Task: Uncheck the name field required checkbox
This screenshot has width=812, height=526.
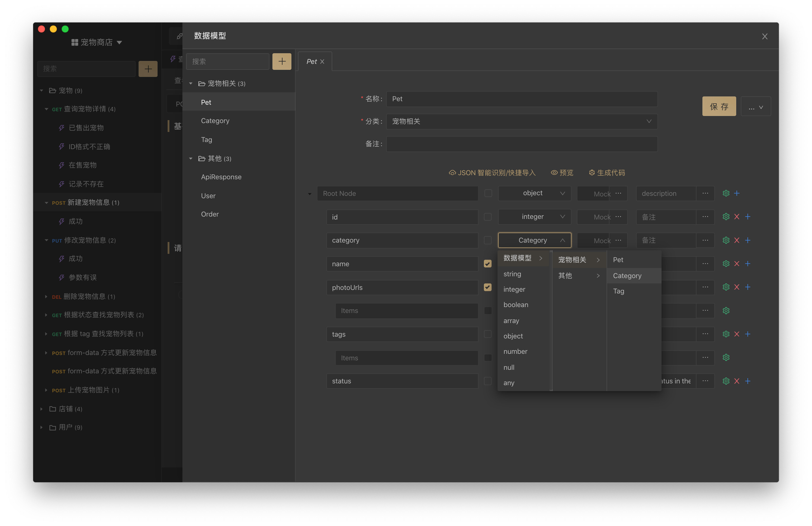Action: point(487,264)
